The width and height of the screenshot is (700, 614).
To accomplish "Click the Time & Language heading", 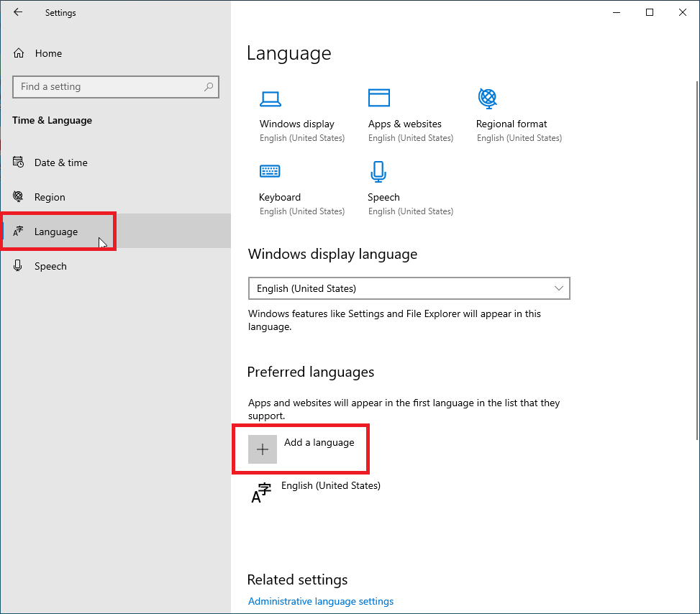I will pyautogui.click(x=53, y=120).
